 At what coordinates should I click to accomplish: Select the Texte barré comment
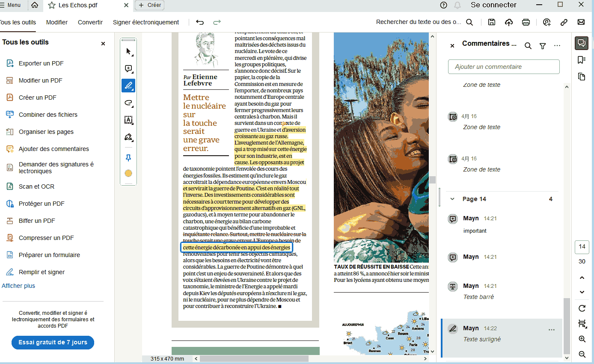(x=502, y=291)
